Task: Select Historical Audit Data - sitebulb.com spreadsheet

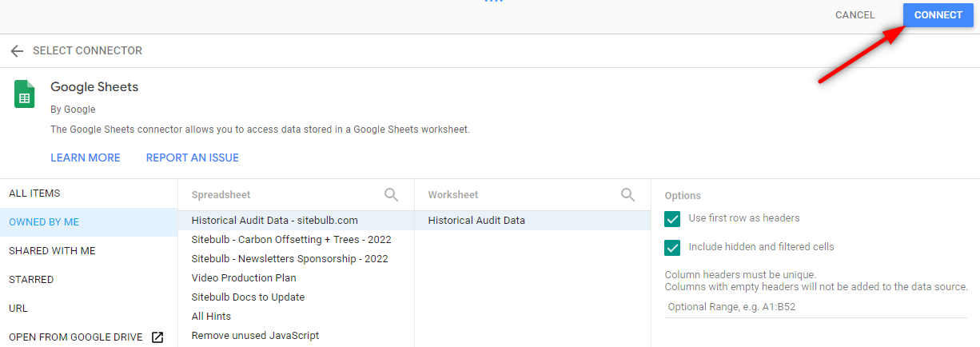Action: (296, 221)
